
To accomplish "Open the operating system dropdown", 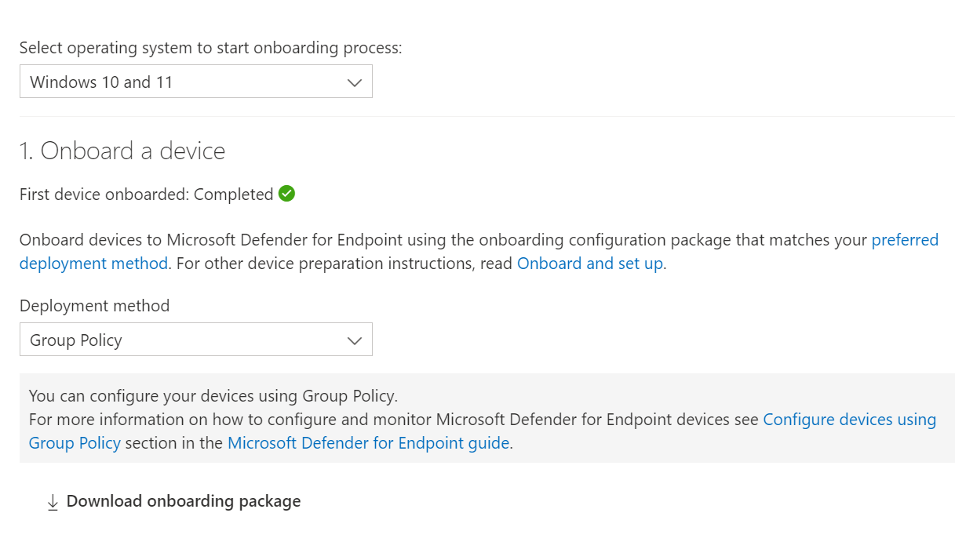I will click(196, 81).
